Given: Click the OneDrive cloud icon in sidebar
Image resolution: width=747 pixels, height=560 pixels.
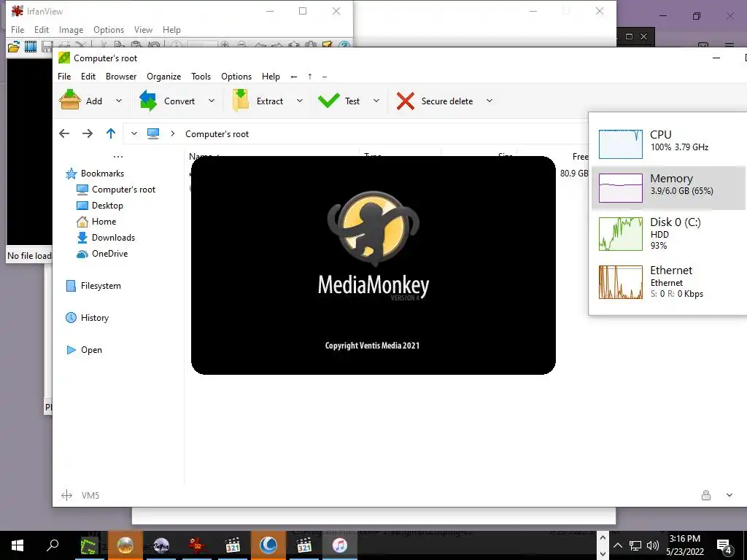Looking at the screenshot, I should 82,254.
